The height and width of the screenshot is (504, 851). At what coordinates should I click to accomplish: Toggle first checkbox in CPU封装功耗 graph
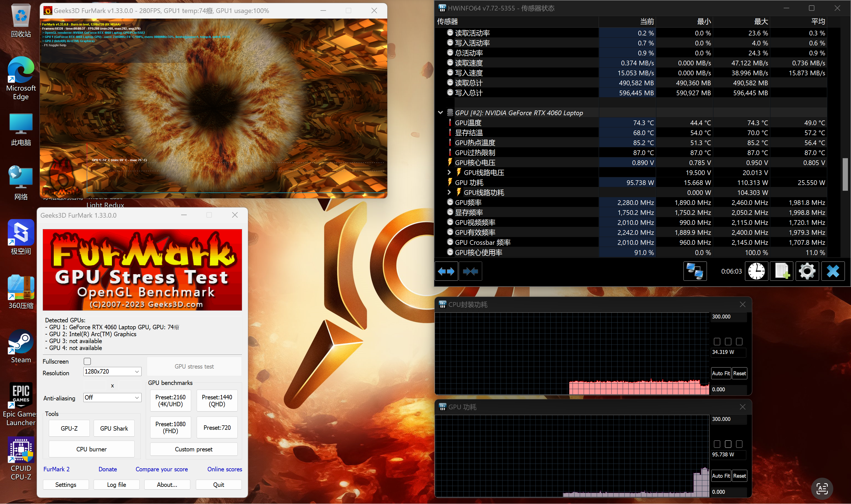coord(717,342)
